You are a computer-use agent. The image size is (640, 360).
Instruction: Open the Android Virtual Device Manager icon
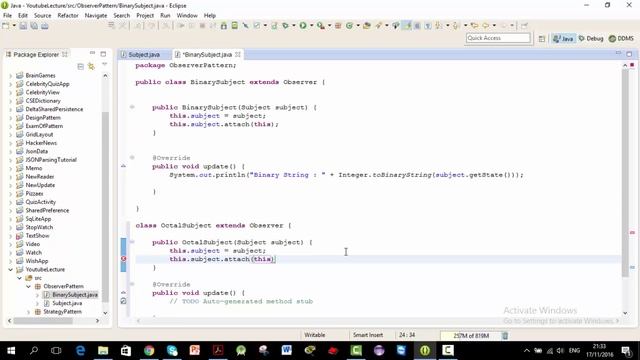(x=235, y=26)
